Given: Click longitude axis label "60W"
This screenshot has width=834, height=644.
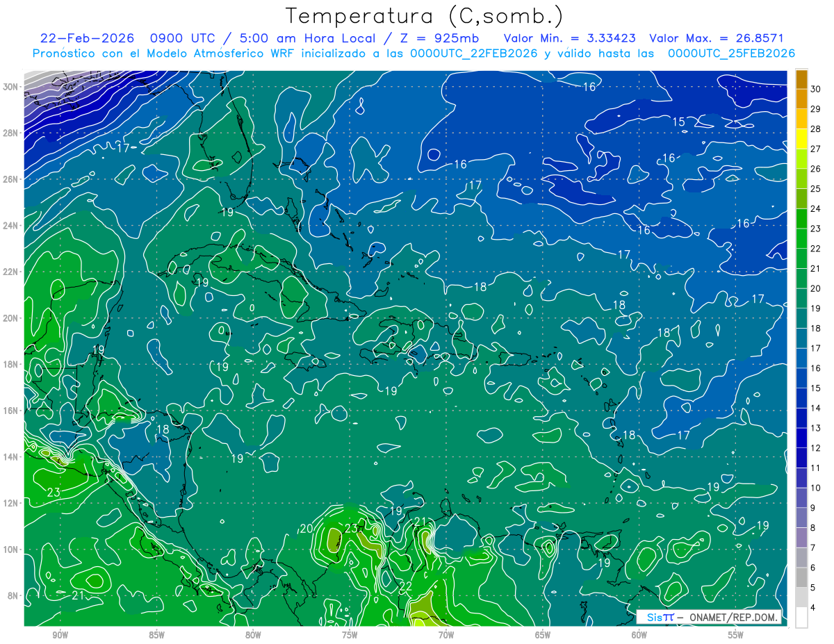Looking at the screenshot, I should click(639, 635).
